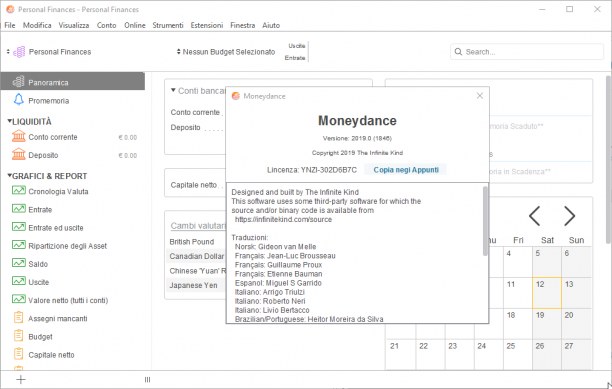Open Valore netto (tutti i conti) graph icon
The width and height of the screenshot is (612, 389).
click(18, 299)
